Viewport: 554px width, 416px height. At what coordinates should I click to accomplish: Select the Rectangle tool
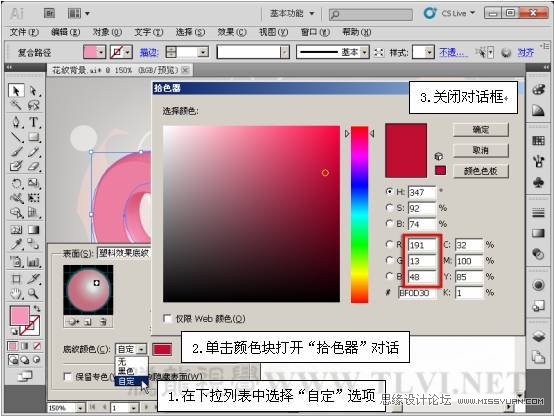tap(34, 137)
